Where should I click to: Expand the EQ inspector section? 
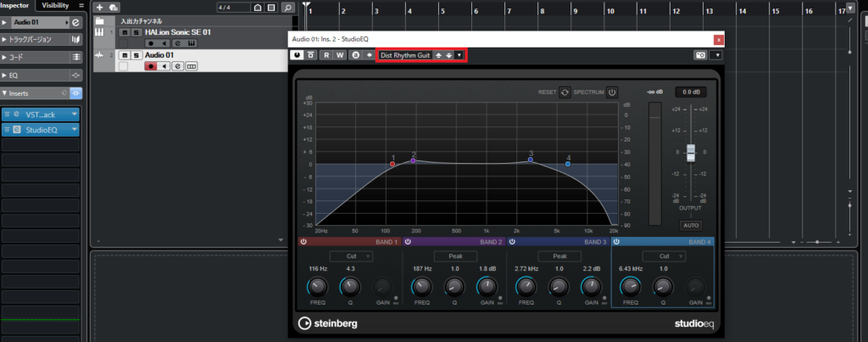pos(4,75)
